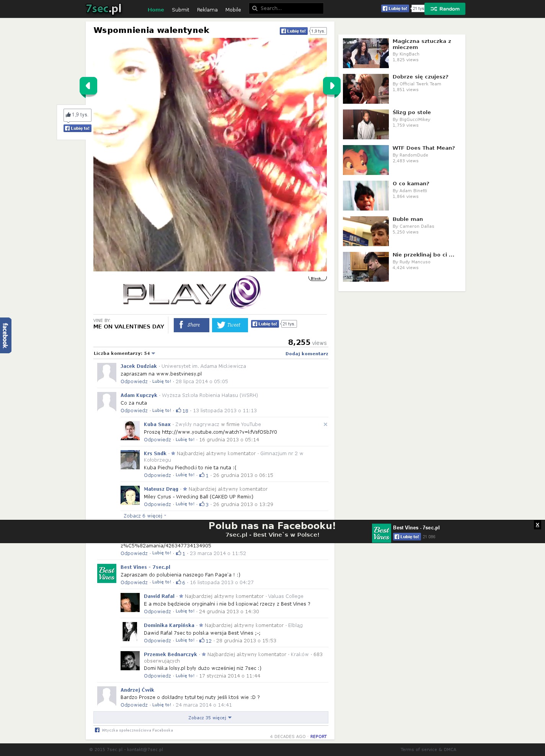Like Best Vines page in bottom banner
Viewport: 545px width, 756px height.
pos(407,537)
